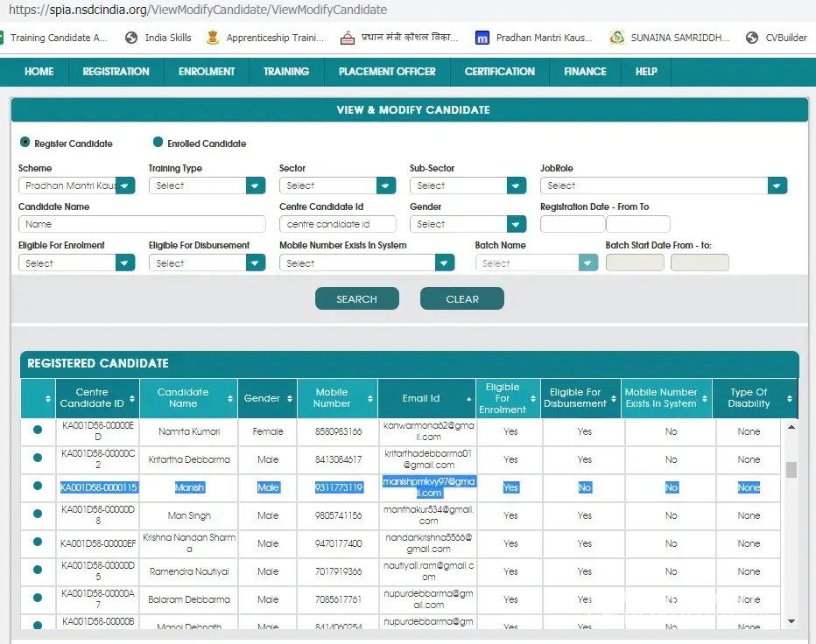Open the ENROLMENT menu
Viewport: 816px width, 644px height.
207,72
